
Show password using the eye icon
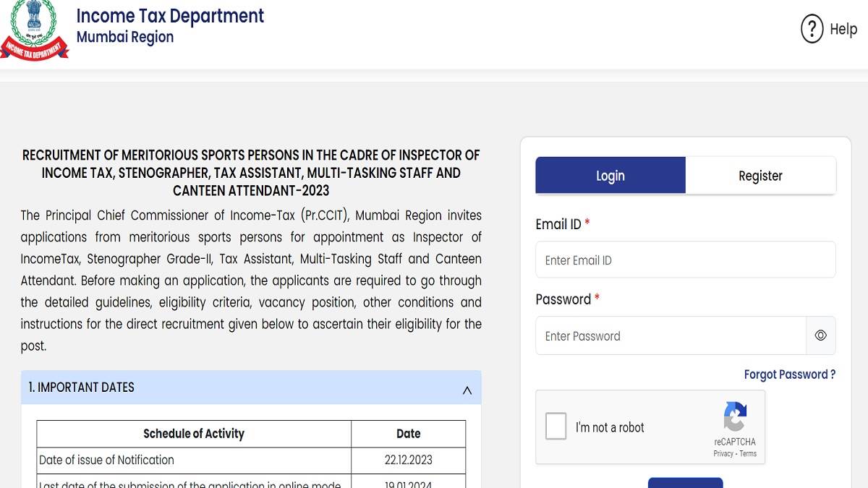pos(821,335)
